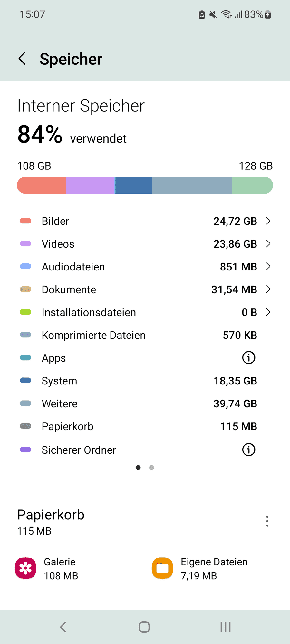Image resolution: width=290 pixels, height=644 pixels.
Task: Go back using the Speicher header arrow
Action: coord(22,59)
